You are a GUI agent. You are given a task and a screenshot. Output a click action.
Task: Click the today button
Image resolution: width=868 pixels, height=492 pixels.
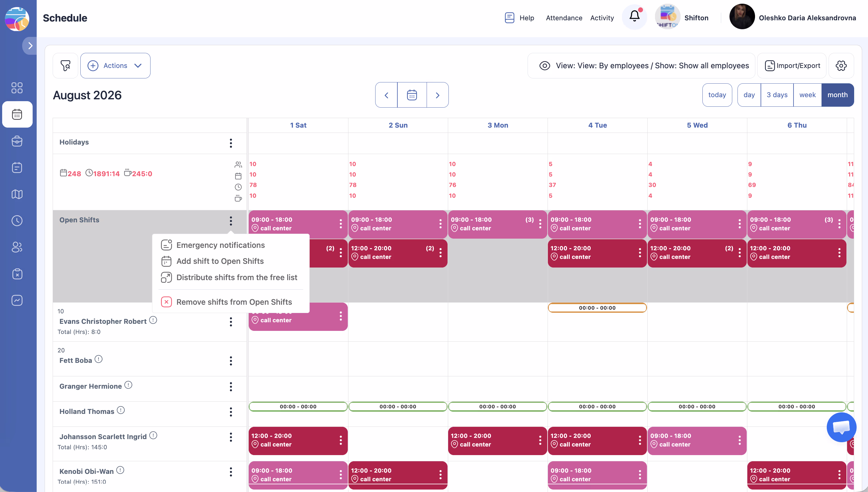click(x=717, y=95)
